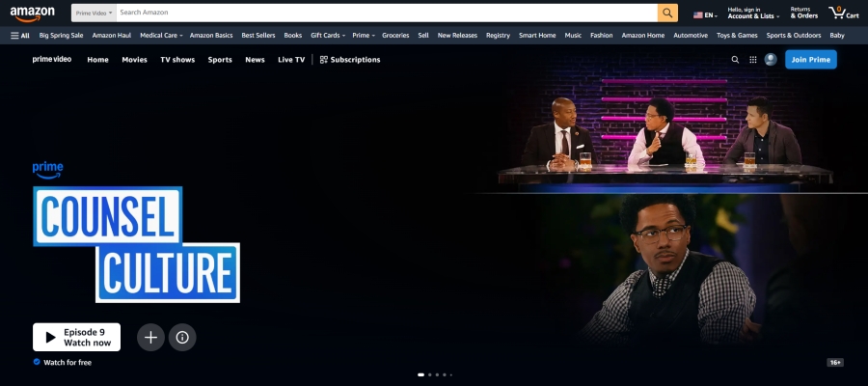Expand the Account & Lists menu

[x=751, y=13]
